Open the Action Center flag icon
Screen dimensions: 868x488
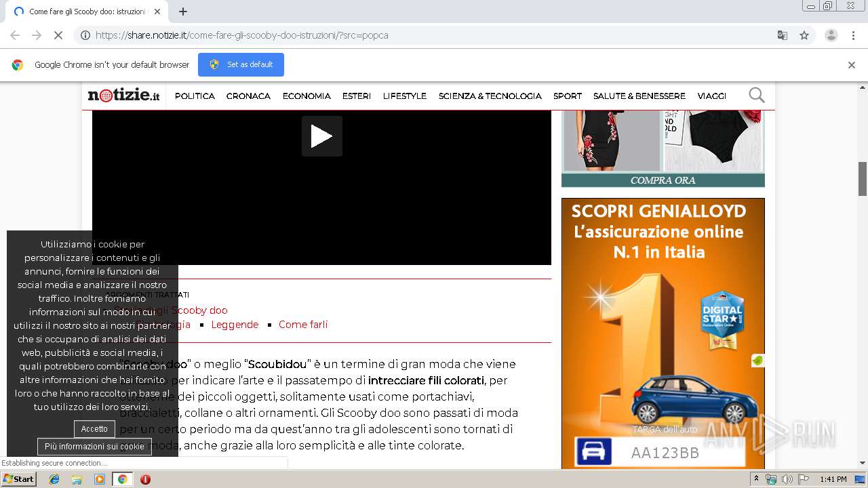[x=802, y=479]
